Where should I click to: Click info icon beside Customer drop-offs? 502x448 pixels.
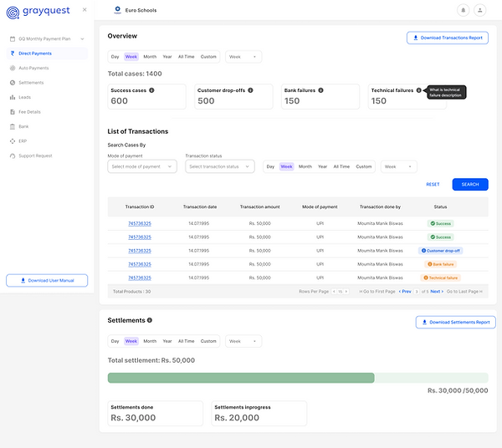click(x=250, y=90)
